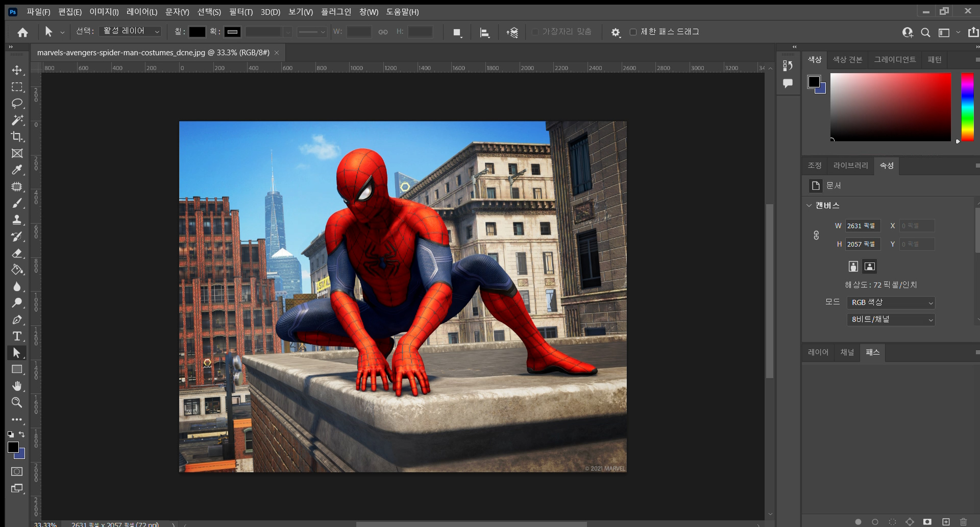Switch to the 색상 견본 tab

click(848, 60)
